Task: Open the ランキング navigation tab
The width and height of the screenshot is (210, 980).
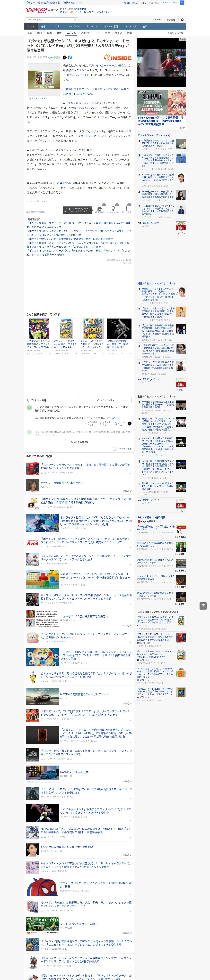Action: 131,27
